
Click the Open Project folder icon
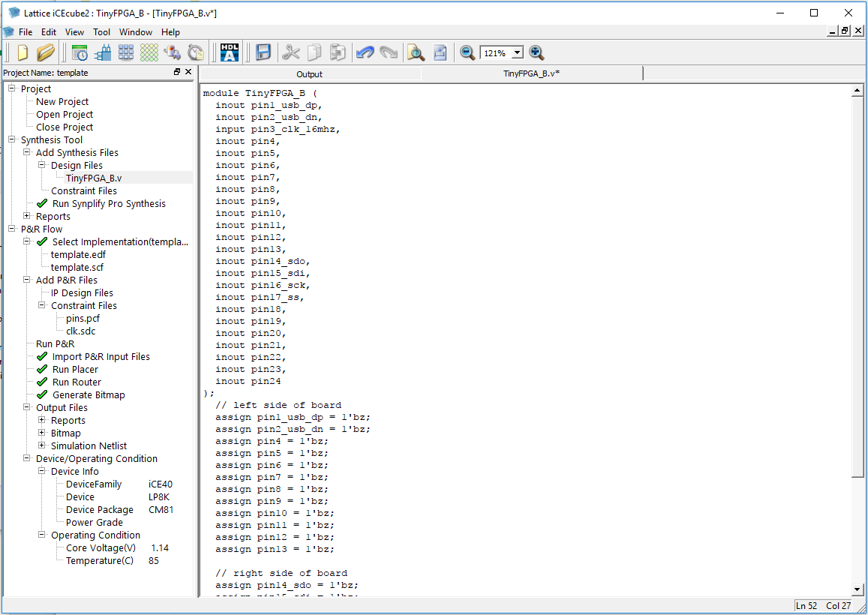[x=46, y=52]
